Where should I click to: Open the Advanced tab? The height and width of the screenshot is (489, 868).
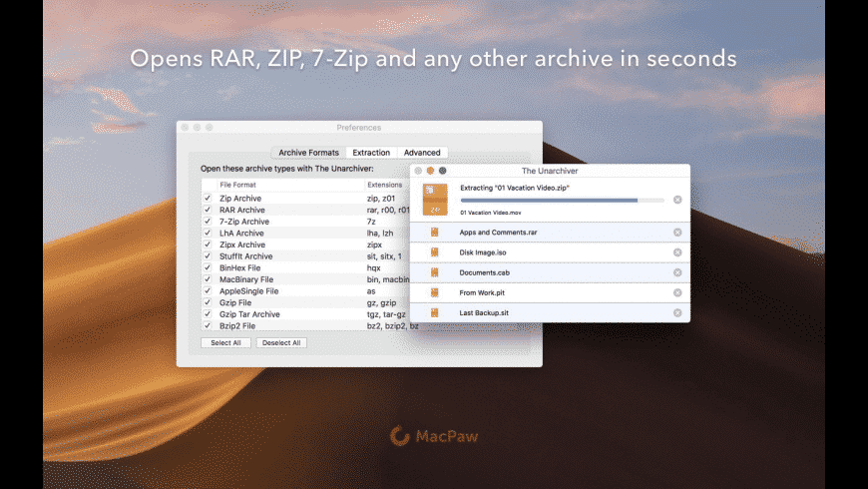[422, 153]
